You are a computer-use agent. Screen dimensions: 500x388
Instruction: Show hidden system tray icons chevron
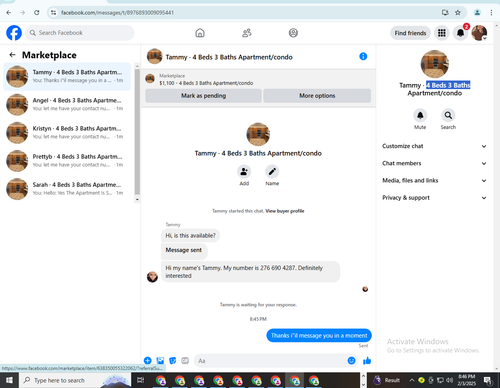pos(412,380)
